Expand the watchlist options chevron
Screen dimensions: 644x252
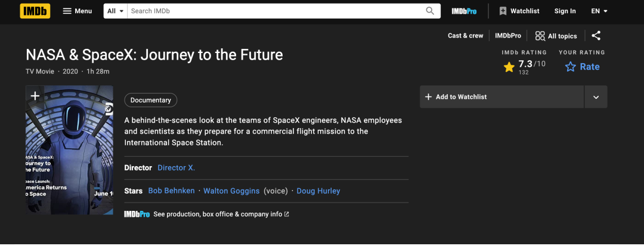click(596, 97)
